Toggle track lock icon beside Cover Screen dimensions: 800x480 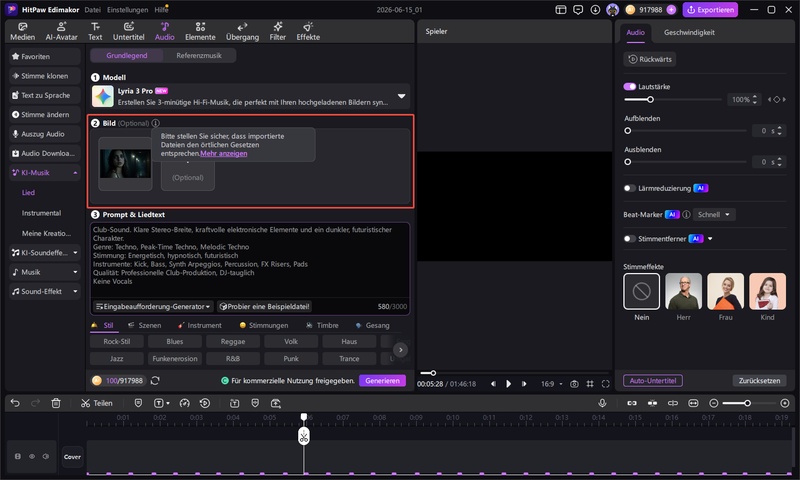[18, 457]
